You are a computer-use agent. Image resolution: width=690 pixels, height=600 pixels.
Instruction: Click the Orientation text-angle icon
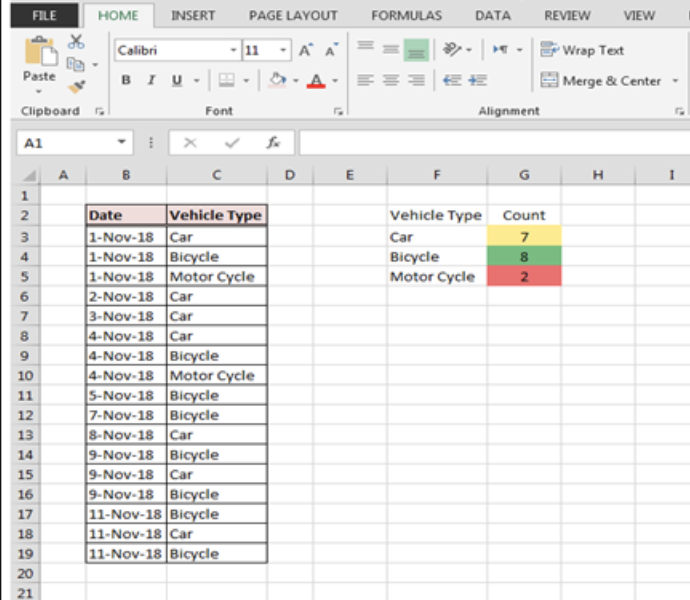(452, 49)
